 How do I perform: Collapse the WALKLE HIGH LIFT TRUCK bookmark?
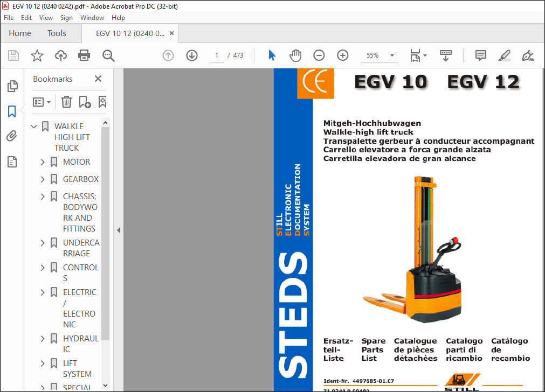pyautogui.click(x=33, y=126)
